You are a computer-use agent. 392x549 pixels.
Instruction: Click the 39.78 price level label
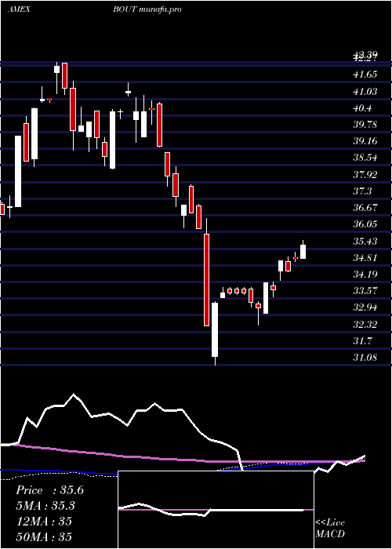click(365, 124)
